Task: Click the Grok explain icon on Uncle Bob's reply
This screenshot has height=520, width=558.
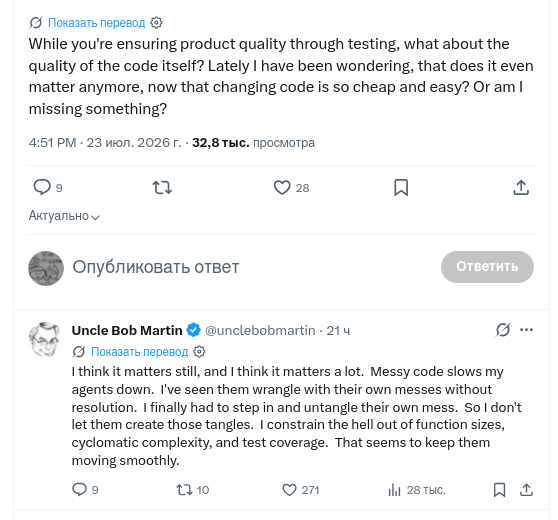Action: pyautogui.click(x=503, y=330)
